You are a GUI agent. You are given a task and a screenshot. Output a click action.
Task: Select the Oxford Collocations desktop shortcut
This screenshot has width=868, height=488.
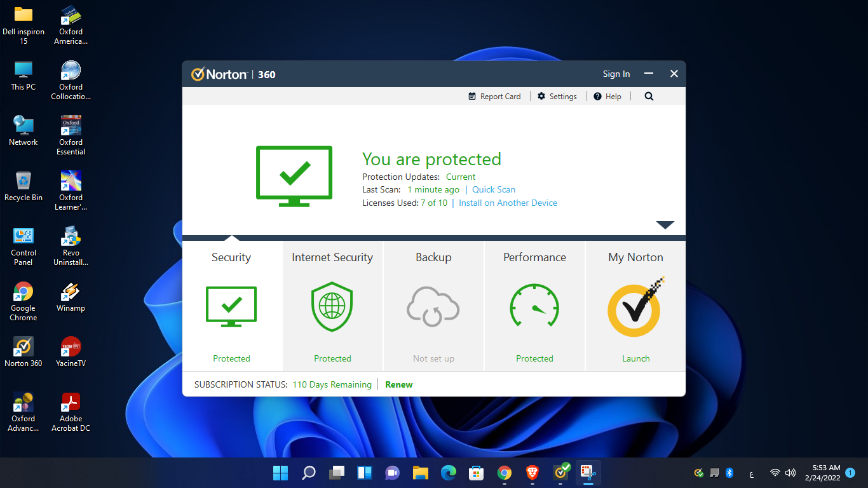tap(71, 81)
